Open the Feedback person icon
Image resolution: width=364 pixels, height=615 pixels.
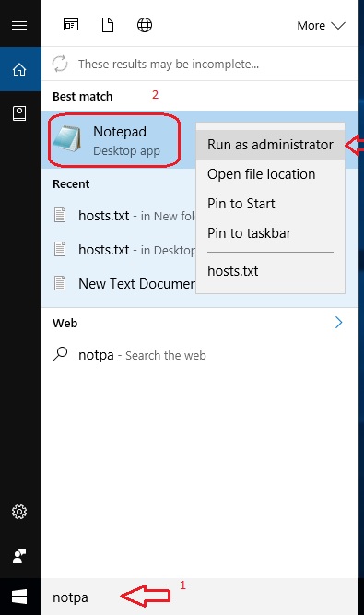(x=19, y=556)
